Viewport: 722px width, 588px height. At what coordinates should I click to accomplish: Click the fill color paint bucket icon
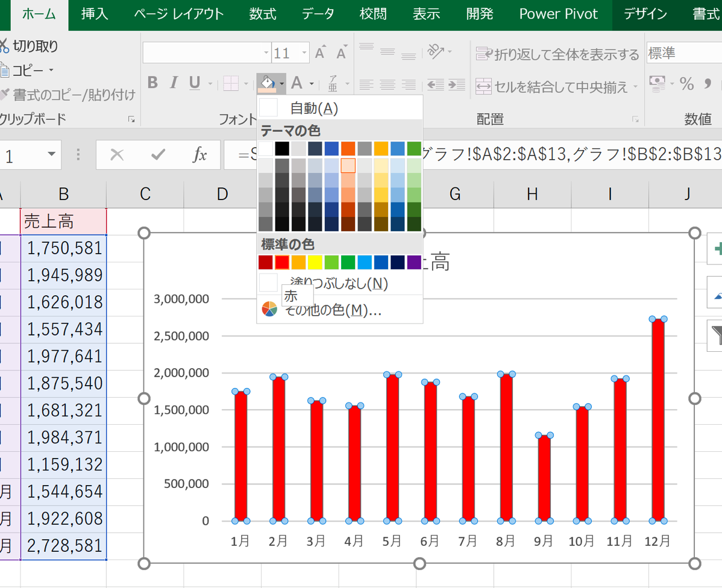coord(267,84)
